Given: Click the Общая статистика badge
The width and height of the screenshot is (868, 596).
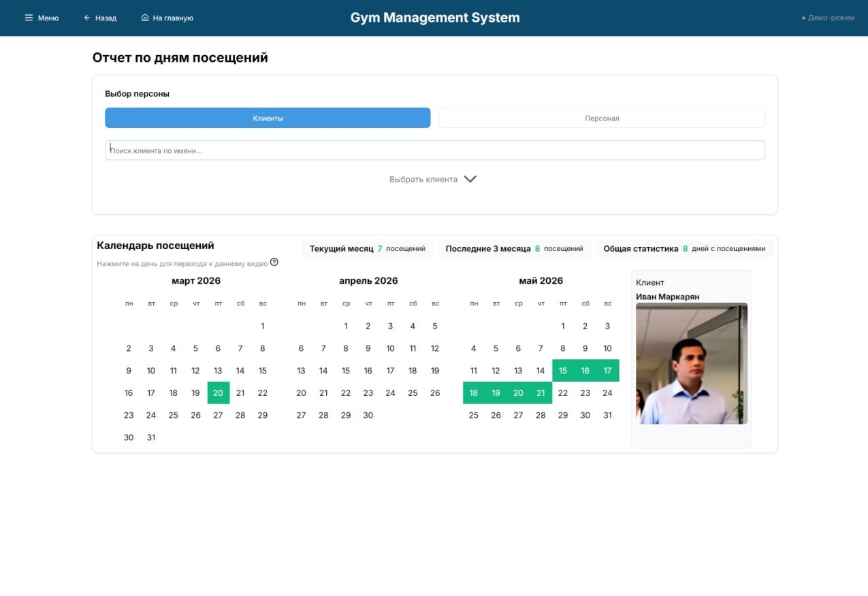Looking at the screenshot, I should click(684, 248).
